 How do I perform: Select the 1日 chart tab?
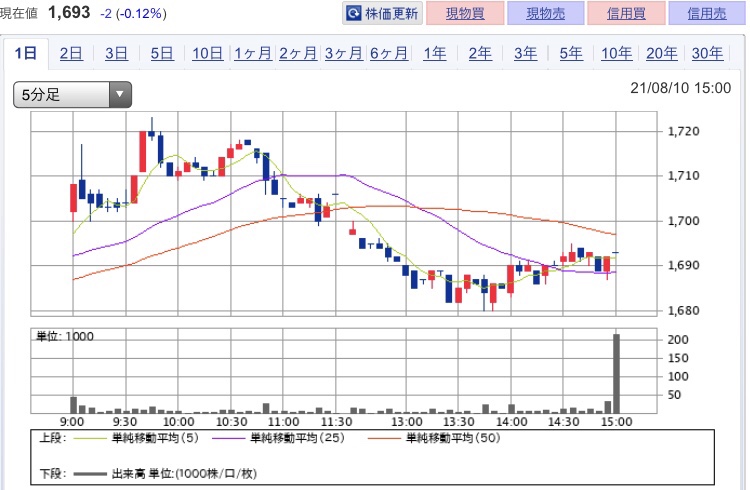pos(26,53)
